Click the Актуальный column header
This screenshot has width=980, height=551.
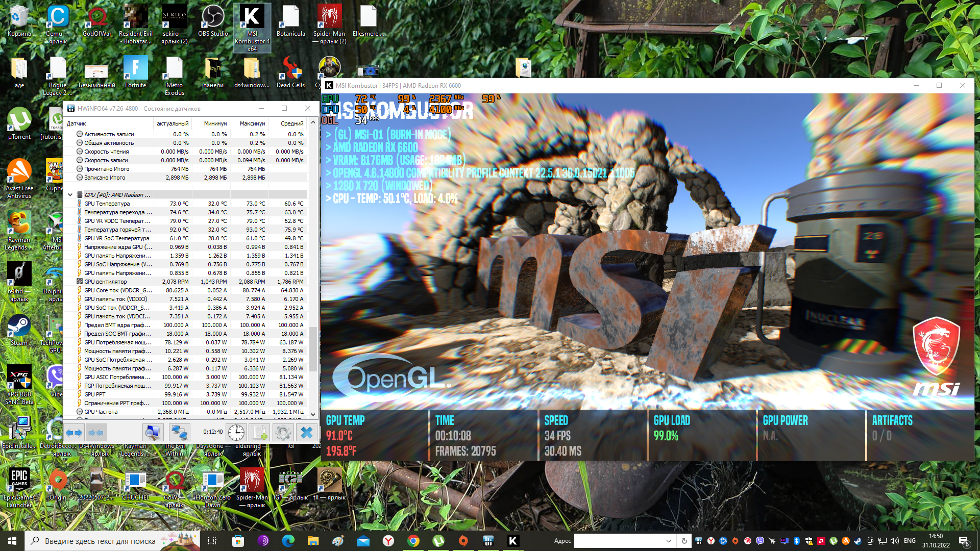click(173, 123)
